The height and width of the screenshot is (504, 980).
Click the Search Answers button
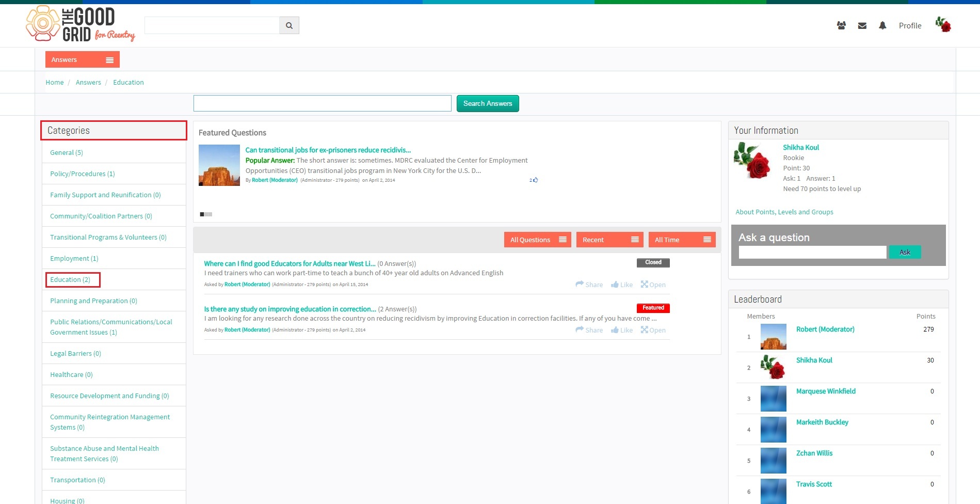[488, 103]
